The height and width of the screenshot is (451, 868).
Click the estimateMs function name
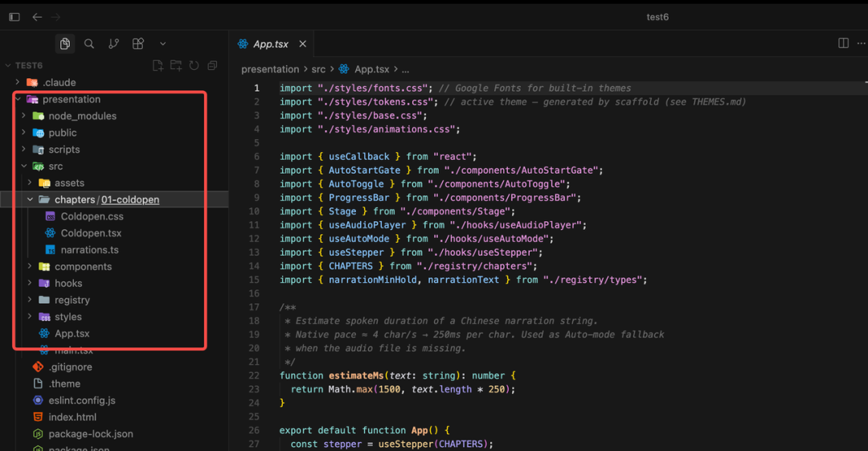point(356,375)
